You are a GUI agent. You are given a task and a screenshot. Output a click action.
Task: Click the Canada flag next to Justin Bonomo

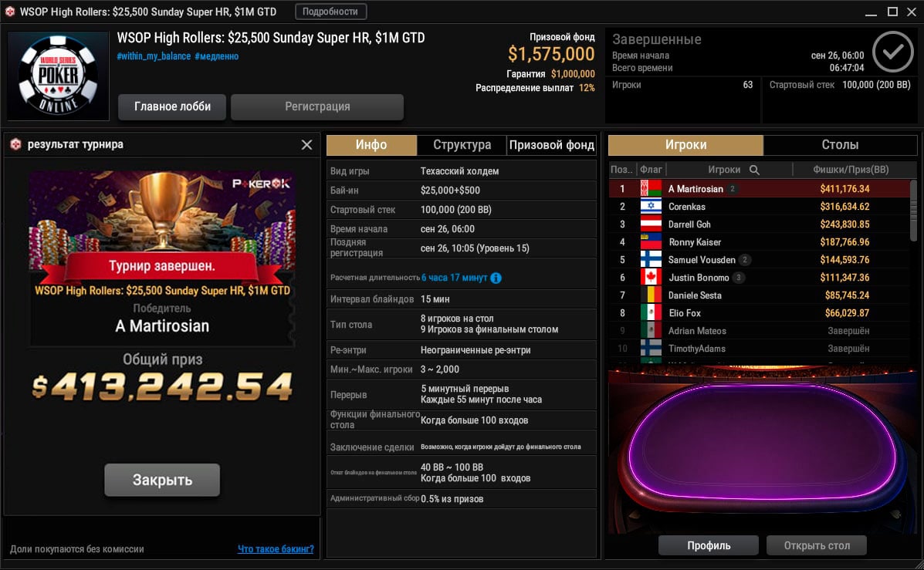click(652, 278)
